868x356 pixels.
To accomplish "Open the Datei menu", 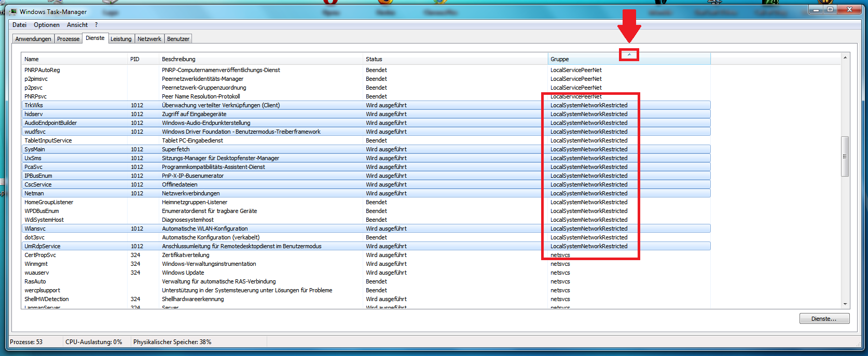I will (19, 25).
